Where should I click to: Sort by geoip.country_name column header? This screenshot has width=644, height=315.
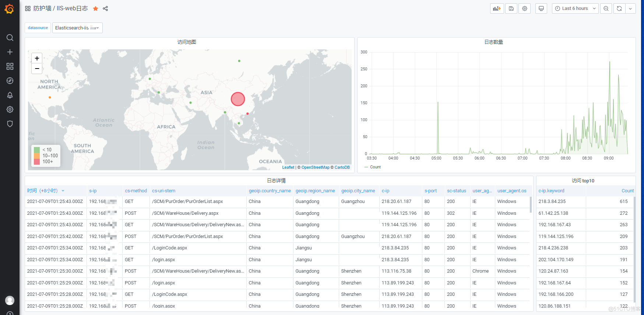(x=270, y=190)
